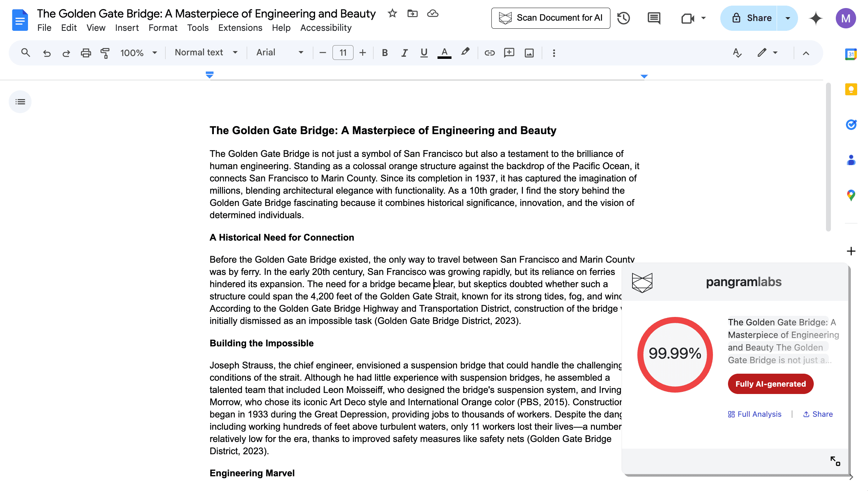This screenshot has height=491, width=868.
Task: Click the paint format roller icon
Action: (105, 53)
